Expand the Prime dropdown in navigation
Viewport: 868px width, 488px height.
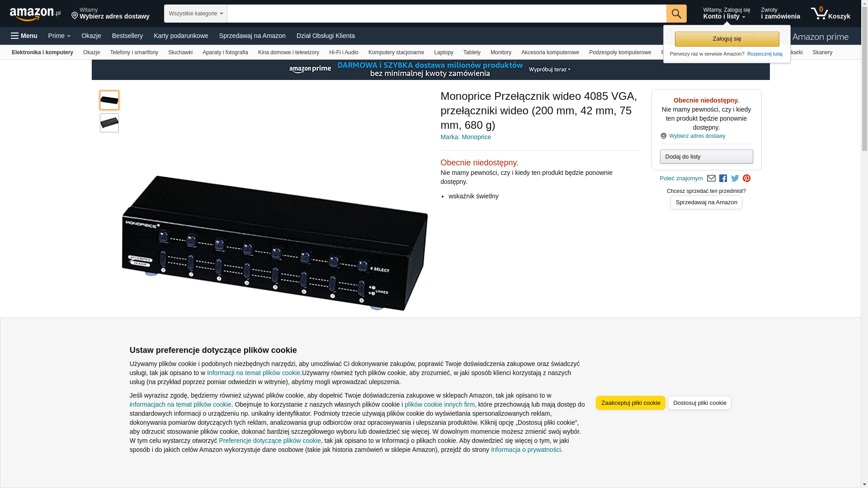[x=59, y=36]
